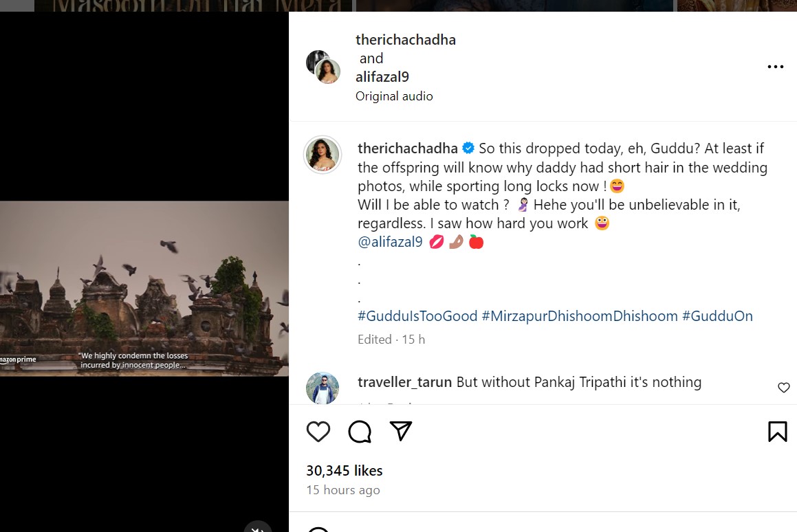Image resolution: width=797 pixels, height=532 pixels.
Task: Click the Original audio link
Action: [394, 96]
